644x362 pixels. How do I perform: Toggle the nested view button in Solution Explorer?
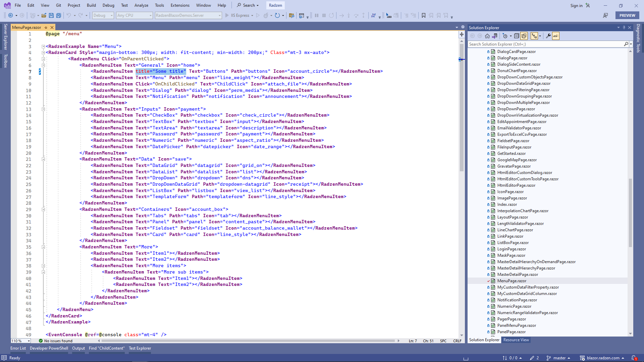534,36
